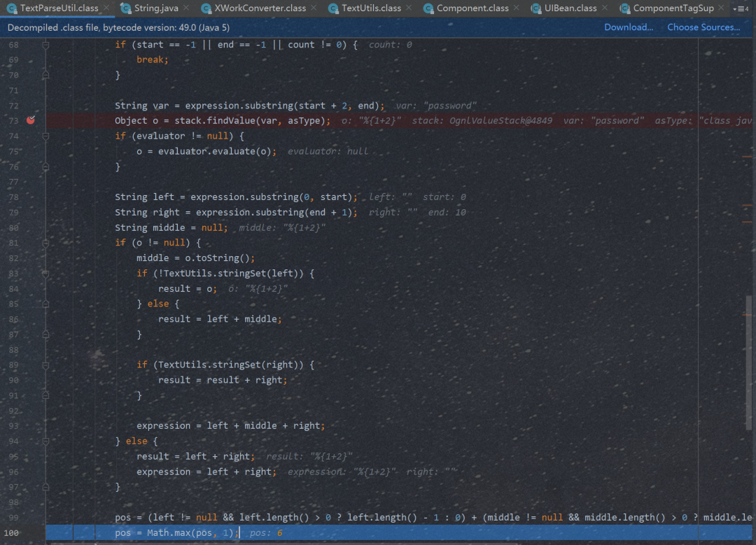Close the ComponentTagSup tab

point(721,8)
